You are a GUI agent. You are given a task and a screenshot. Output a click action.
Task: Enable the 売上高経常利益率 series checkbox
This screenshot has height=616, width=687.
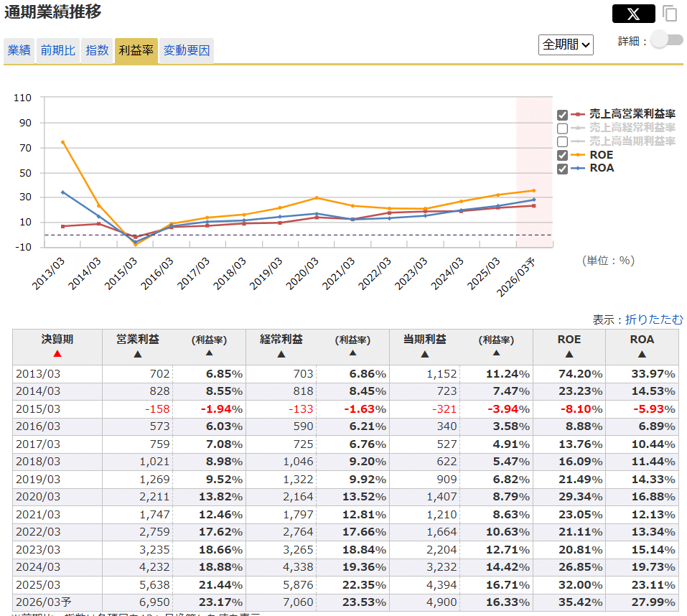[562, 129]
